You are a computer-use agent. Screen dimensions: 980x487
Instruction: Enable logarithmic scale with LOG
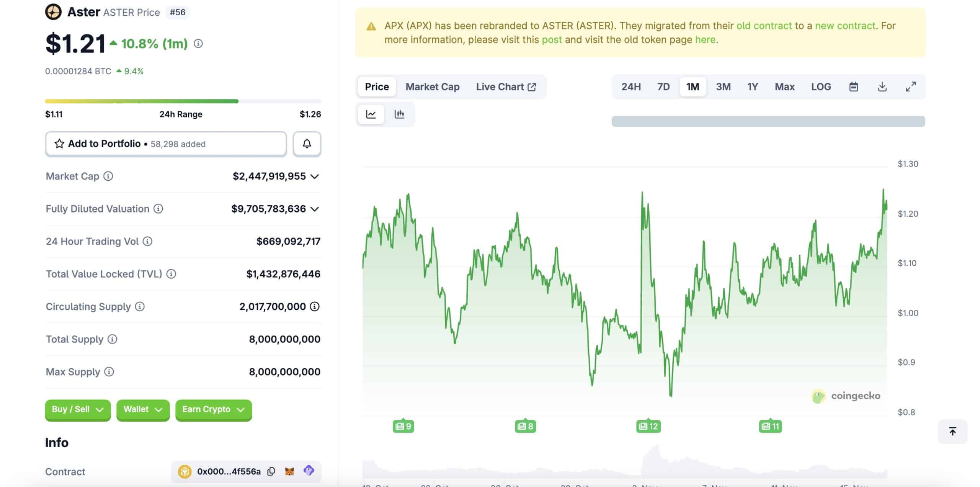coord(820,87)
